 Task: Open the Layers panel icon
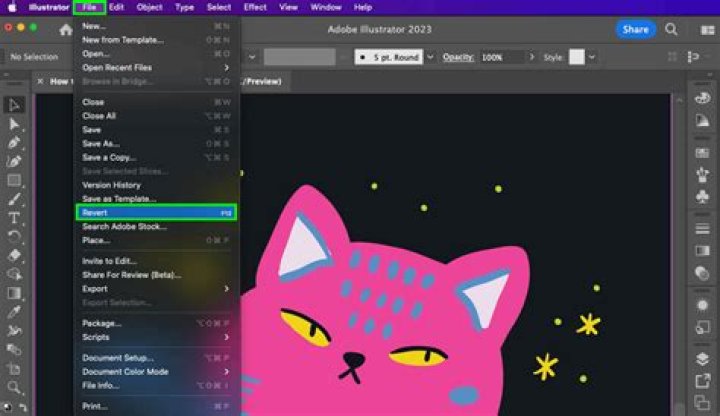(x=702, y=359)
